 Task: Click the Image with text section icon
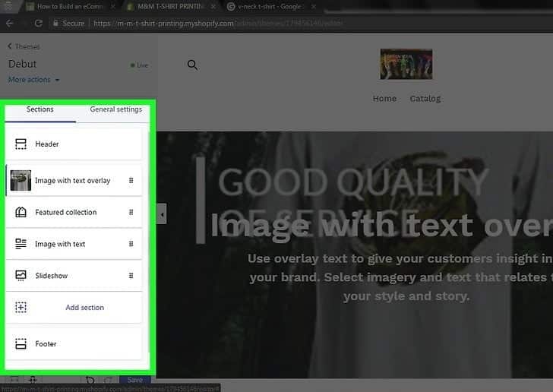tap(21, 244)
